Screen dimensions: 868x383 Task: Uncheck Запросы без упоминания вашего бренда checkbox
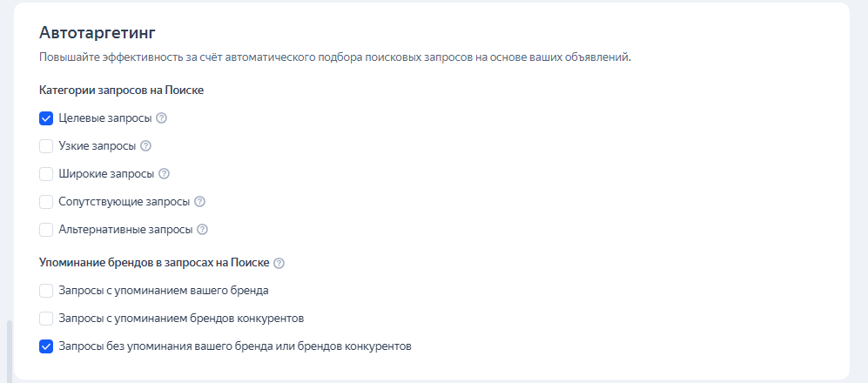46,346
